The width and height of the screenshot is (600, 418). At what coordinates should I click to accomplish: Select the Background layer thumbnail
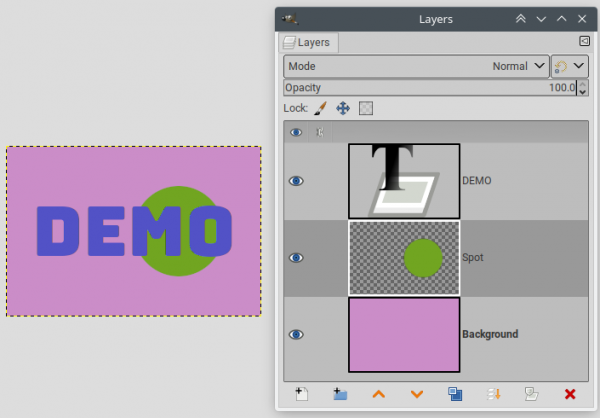[404, 335]
